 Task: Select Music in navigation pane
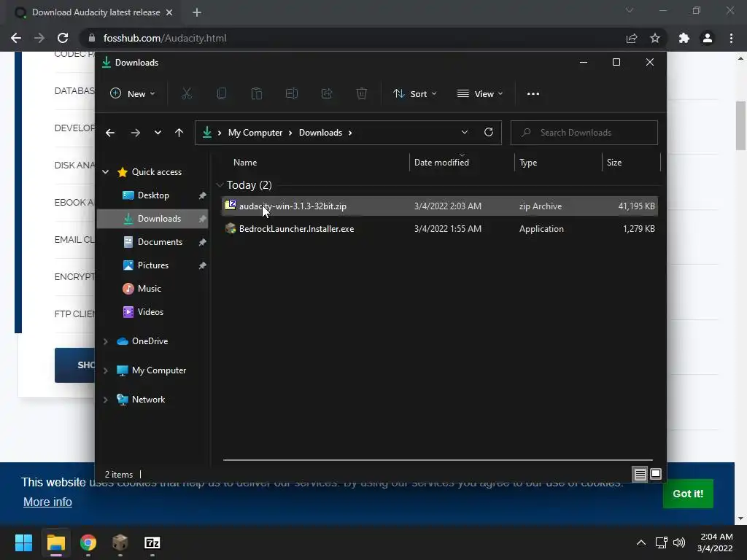153,289
